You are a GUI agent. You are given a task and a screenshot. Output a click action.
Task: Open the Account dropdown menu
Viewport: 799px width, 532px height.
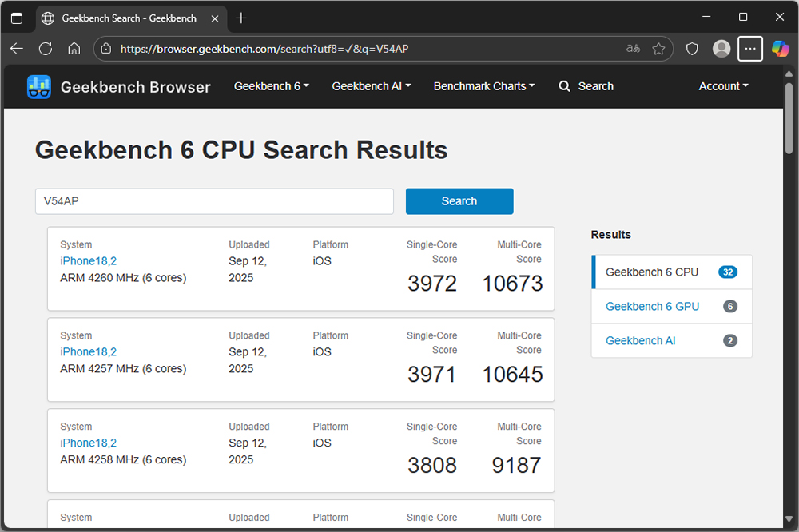coord(724,86)
